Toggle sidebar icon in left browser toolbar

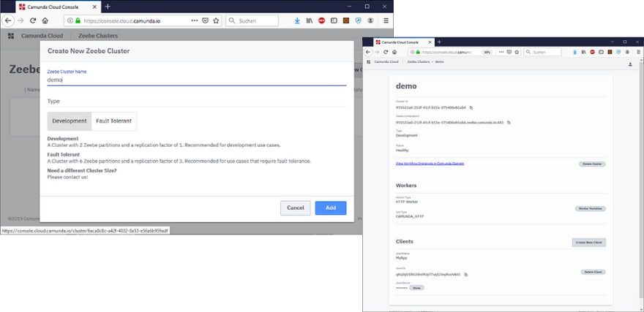click(x=334, y=20)
